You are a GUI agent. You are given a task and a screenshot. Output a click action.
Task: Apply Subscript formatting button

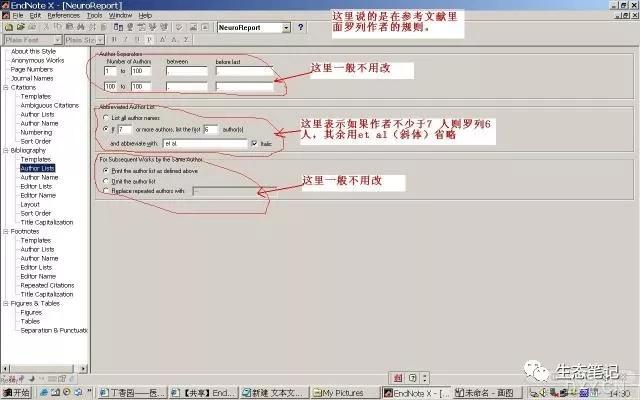click(174, 40)
